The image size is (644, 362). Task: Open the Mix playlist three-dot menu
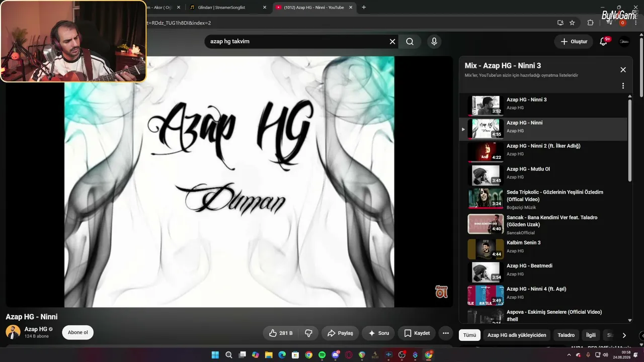(623, 86)
